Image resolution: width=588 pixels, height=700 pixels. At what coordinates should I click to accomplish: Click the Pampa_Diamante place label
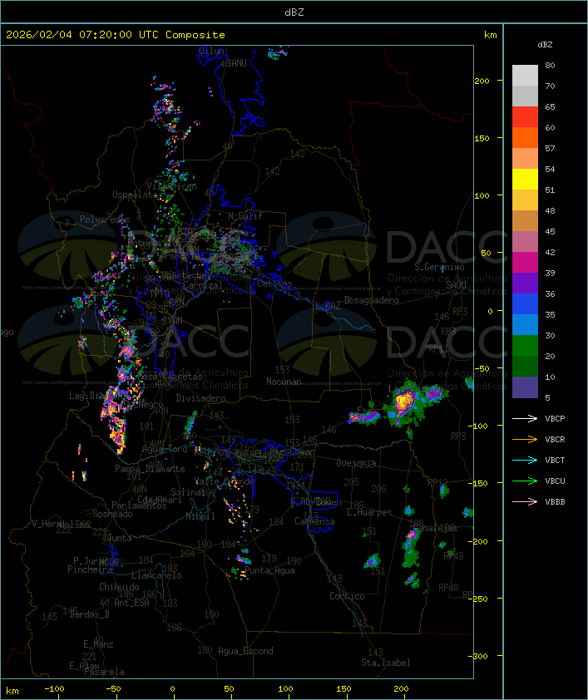(150, 469)
